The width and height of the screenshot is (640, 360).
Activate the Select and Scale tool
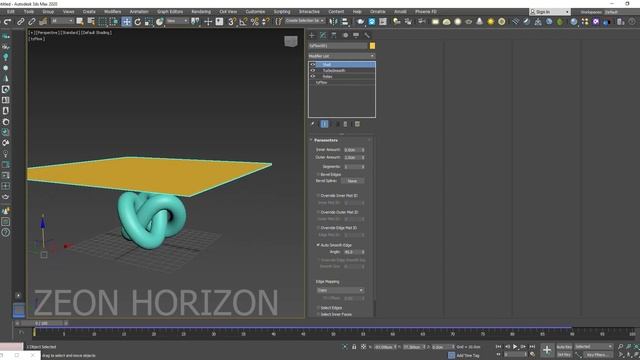(x=149, y=21)
